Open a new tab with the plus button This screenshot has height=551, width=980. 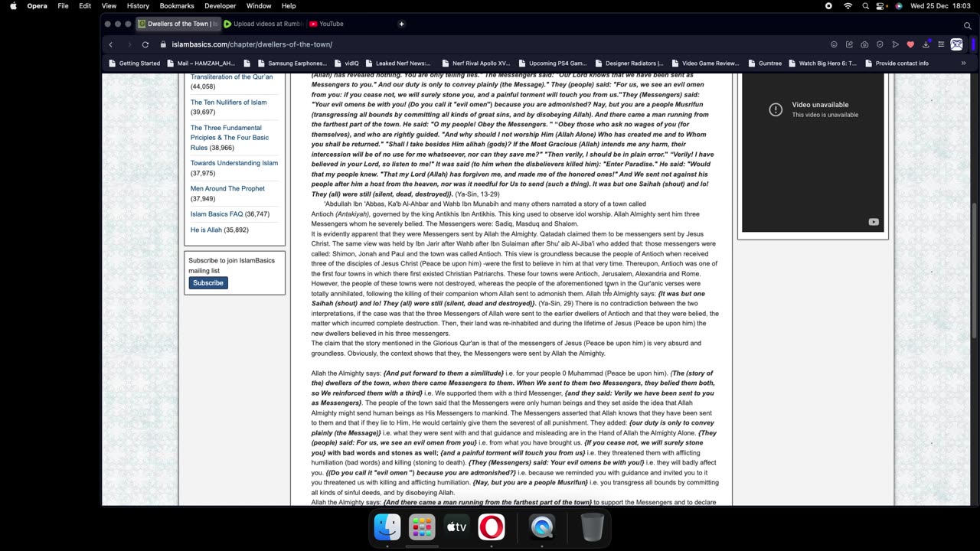401,24
